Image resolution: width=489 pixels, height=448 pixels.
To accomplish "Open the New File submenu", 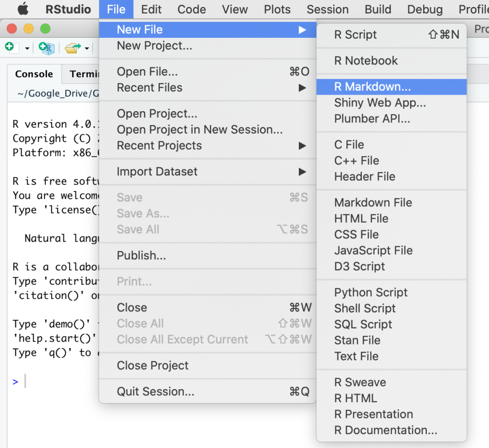I will click(x=208, y=30).
